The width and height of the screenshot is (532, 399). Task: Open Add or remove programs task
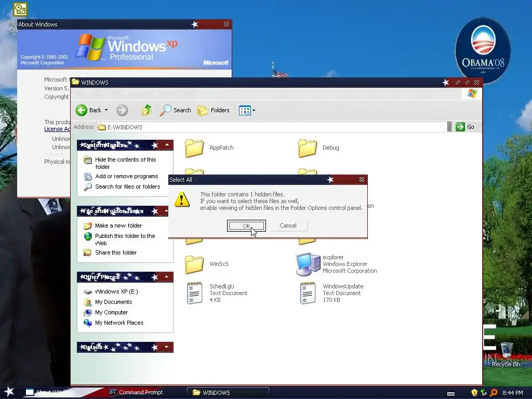pos(127,176)
